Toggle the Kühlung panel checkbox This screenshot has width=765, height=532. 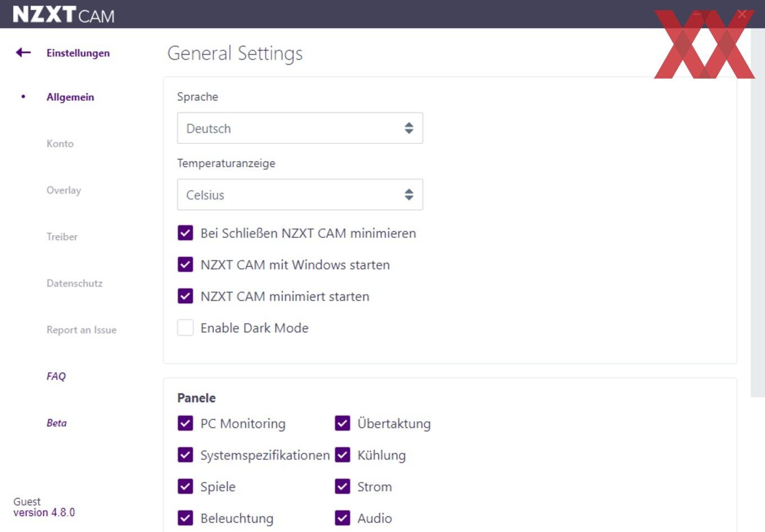coord(343,454)
